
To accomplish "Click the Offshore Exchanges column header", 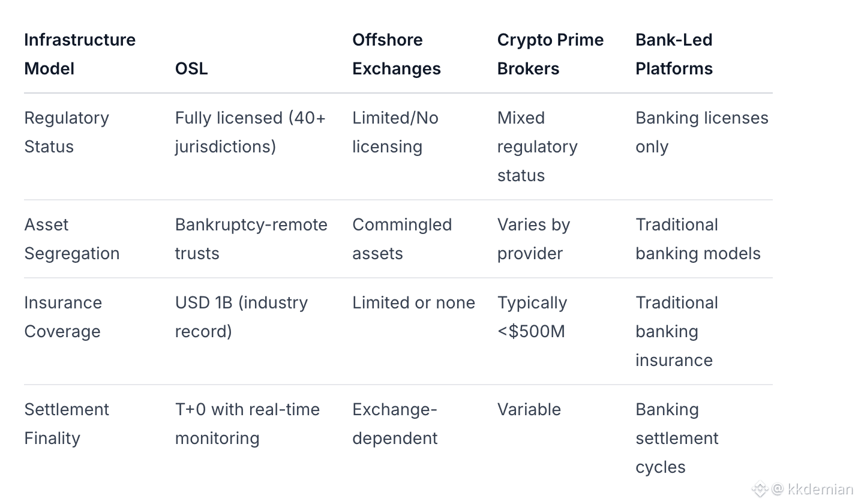I will 396,54.
